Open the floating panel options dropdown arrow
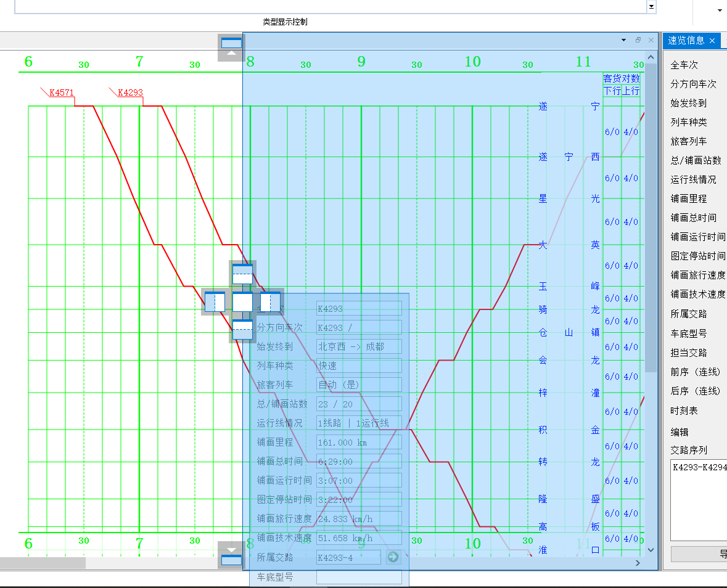Viewport: 727px width, 588px height. tap(623, 40)
